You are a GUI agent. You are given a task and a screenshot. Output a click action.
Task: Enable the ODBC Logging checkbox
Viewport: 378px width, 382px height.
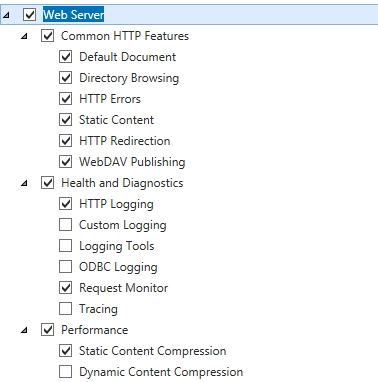click(x=66, y=267)
